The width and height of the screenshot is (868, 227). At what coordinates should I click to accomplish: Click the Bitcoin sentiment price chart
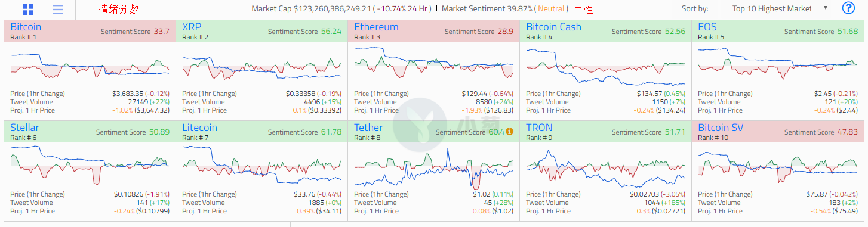click(x=90, y=67)
